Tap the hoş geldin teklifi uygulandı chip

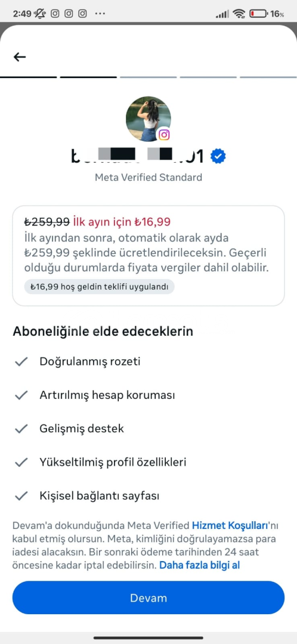point(99,287)
